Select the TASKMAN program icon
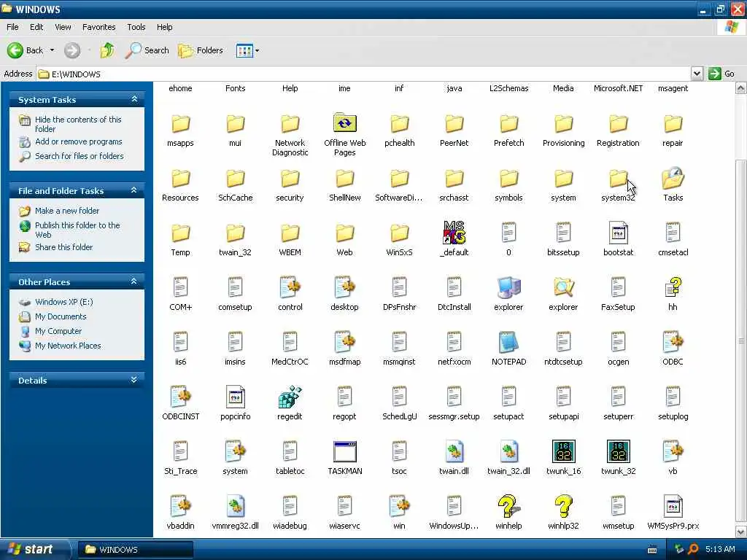Viewport: 747px width, 560px height. point(344,452)
